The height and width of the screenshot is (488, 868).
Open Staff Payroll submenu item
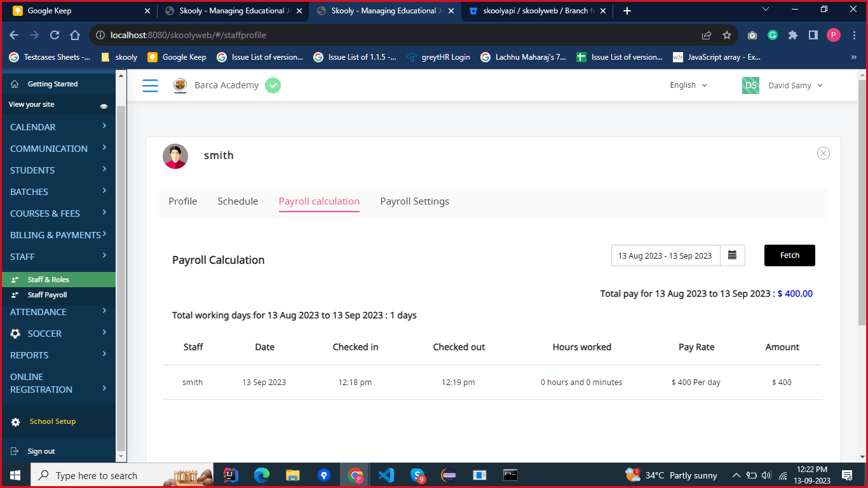click(x=58, y=295)
